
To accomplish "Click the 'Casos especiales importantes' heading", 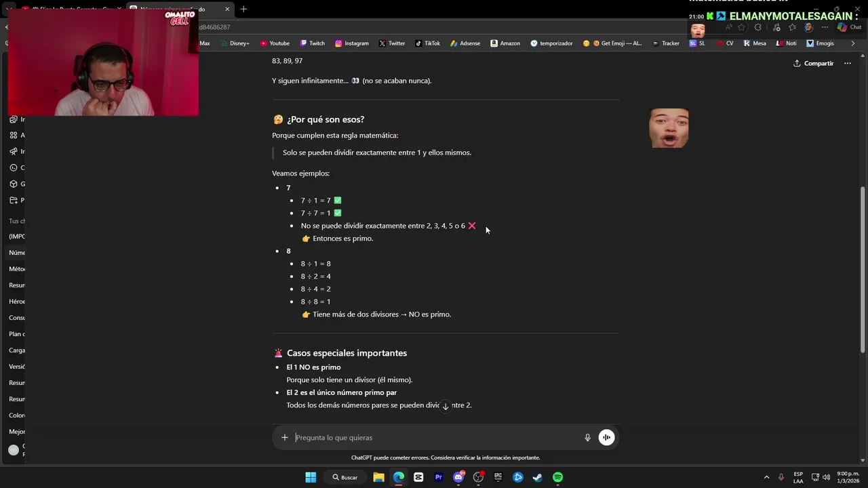I will point(347,353).
